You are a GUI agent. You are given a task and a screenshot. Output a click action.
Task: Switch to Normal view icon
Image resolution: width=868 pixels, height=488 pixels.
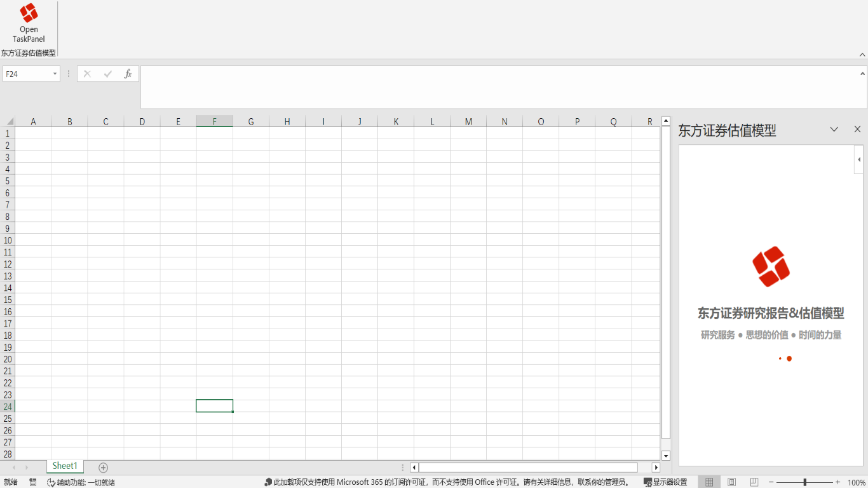709,482
